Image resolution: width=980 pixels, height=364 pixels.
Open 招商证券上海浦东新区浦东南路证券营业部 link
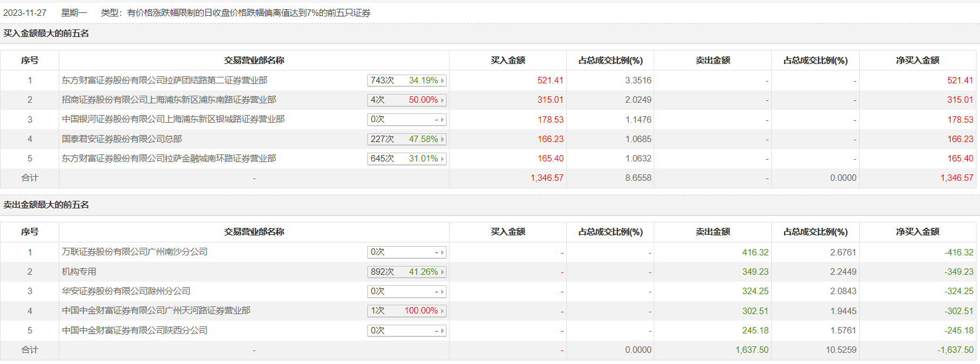point(169,100)
